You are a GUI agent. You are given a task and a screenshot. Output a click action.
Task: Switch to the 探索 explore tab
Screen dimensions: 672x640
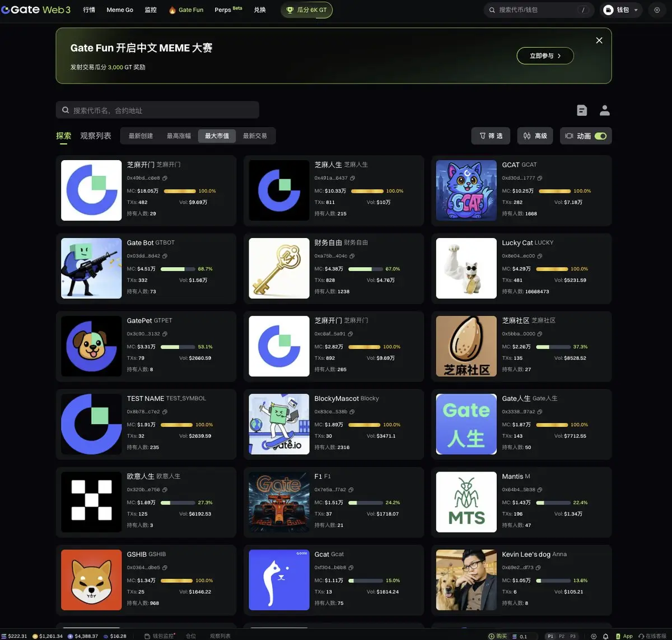(x=63, y=136)
